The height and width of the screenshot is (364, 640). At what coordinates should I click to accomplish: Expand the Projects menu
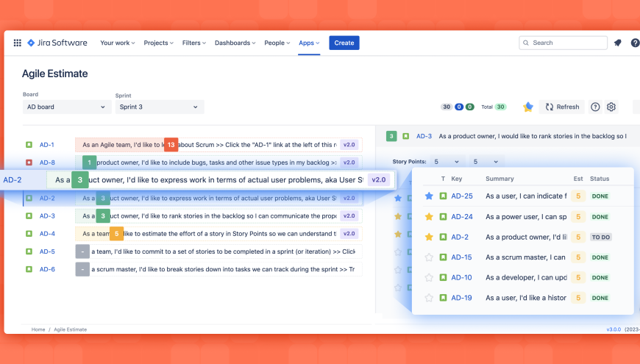click(158, 43)
